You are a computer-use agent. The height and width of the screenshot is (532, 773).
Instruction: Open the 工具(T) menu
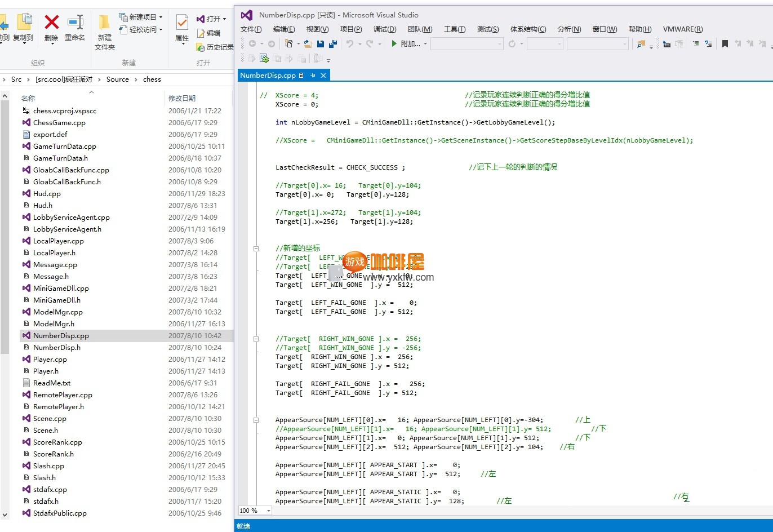[x=454, y=29]
